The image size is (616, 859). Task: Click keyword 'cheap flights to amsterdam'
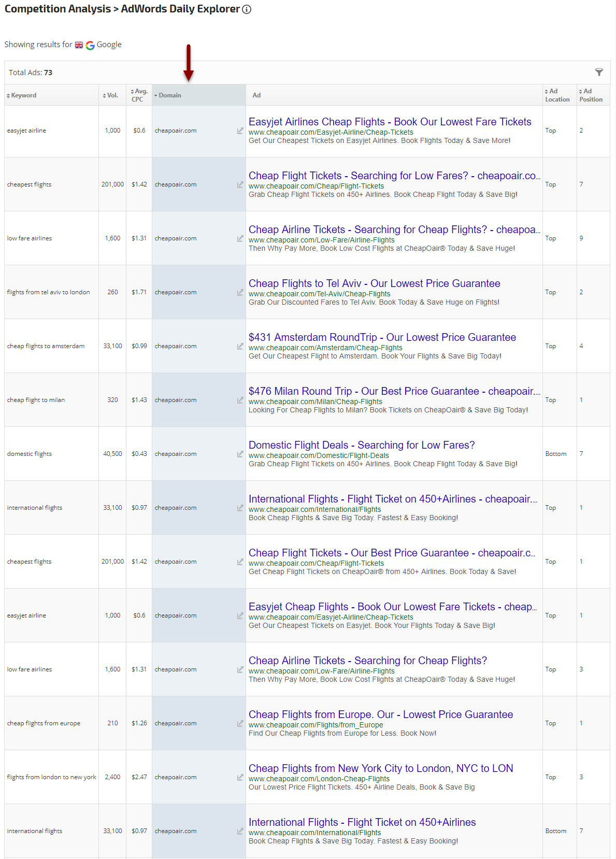pyautogui.click(x=46, y=346)
